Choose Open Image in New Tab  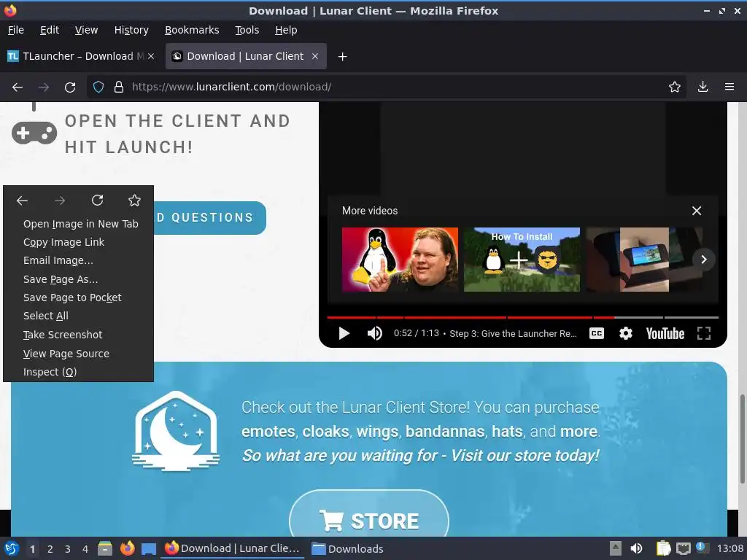click(x=79, y=224)
